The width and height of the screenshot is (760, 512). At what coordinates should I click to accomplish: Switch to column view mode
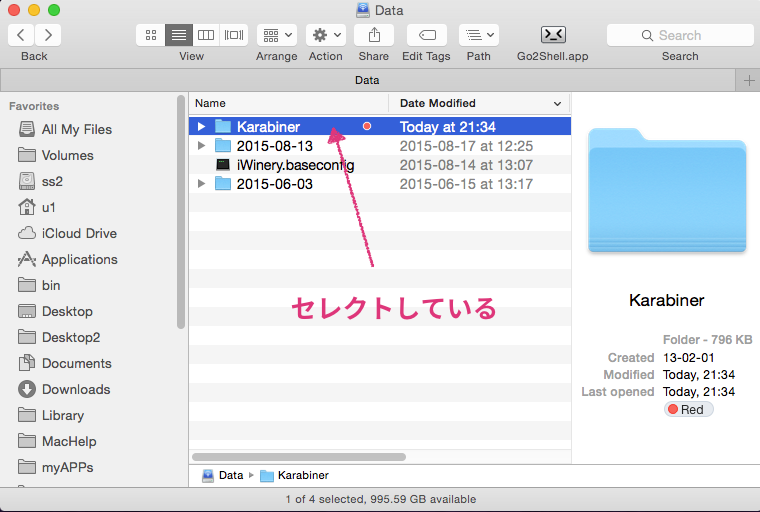[206, 35]
